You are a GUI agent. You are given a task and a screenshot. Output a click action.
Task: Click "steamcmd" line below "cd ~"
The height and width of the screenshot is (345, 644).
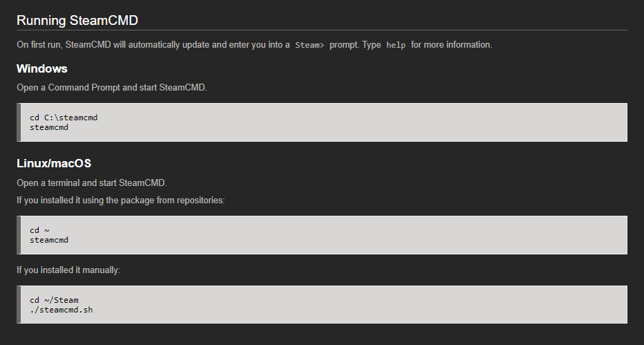point(49,240)
